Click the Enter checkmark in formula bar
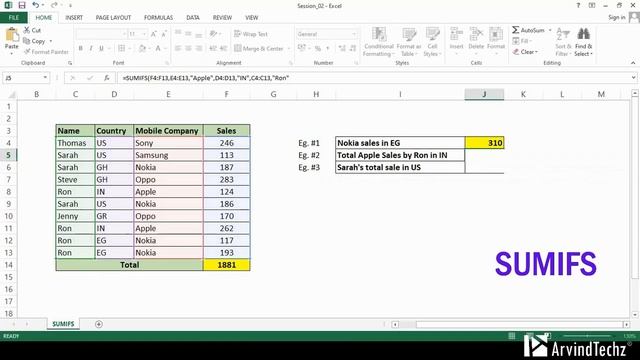The width and height of the screenshot is (640, 360). (90, 78)
